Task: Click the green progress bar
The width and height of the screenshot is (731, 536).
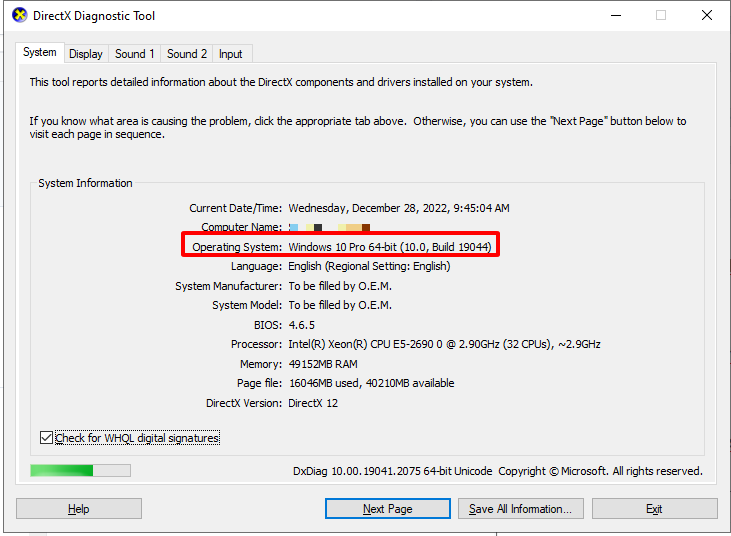Action: (x=80, y=471)
